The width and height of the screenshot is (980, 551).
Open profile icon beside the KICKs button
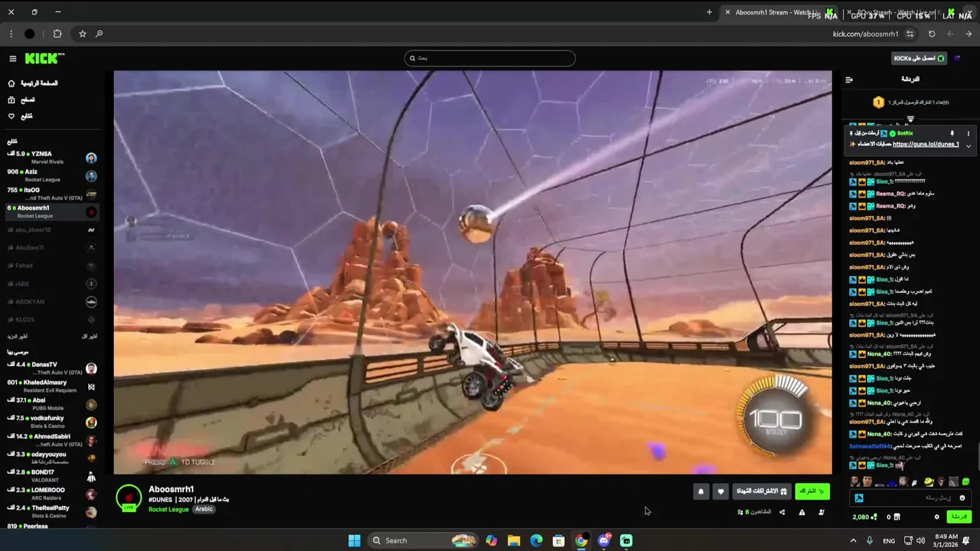[957, 58]
